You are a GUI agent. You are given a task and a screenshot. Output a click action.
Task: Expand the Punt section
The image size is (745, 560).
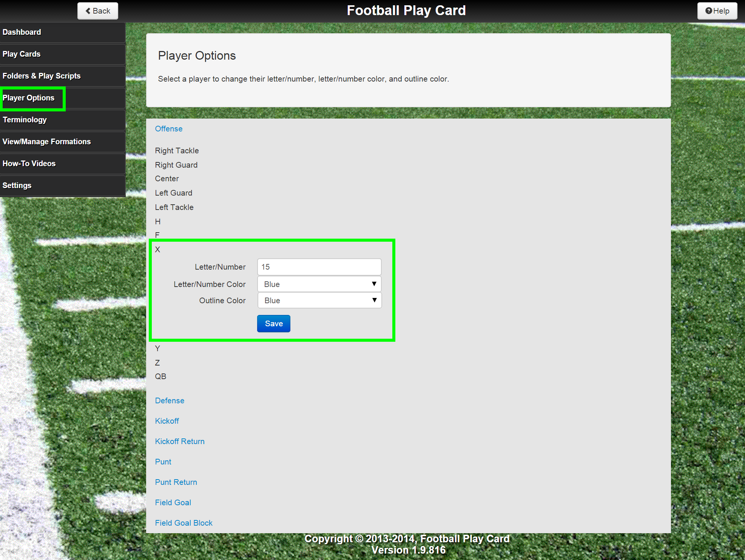[x=163, y=462]
